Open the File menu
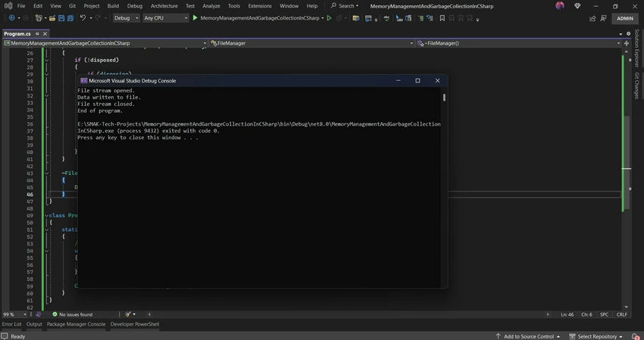 (21, 6)
